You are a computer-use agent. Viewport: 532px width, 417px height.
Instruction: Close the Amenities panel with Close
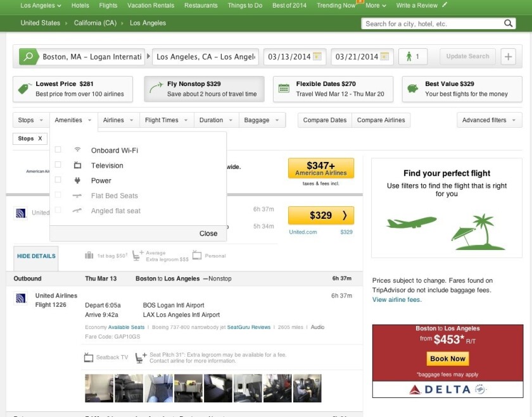[208, 233]
